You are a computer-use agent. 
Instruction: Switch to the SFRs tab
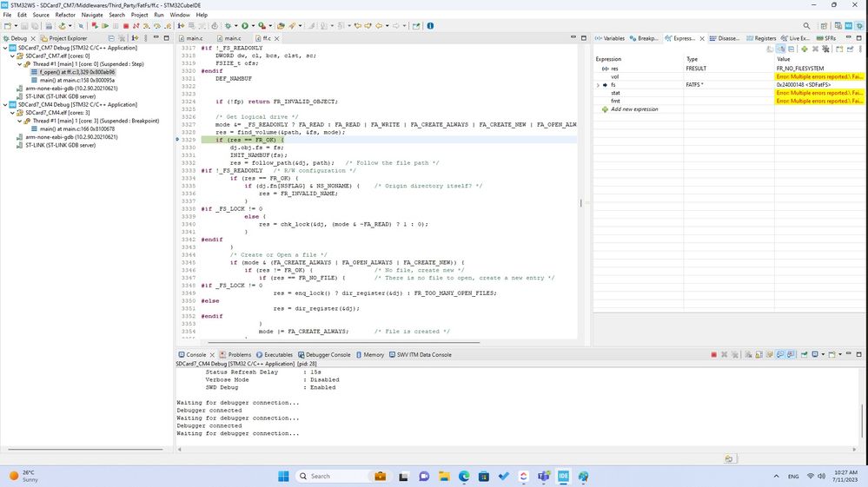pyautogui.click(x=826, y=38)
